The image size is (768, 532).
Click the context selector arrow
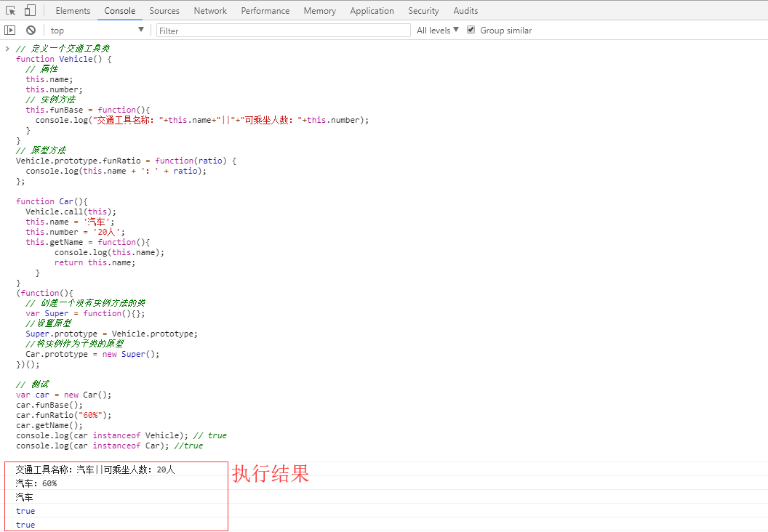[141, 30]
